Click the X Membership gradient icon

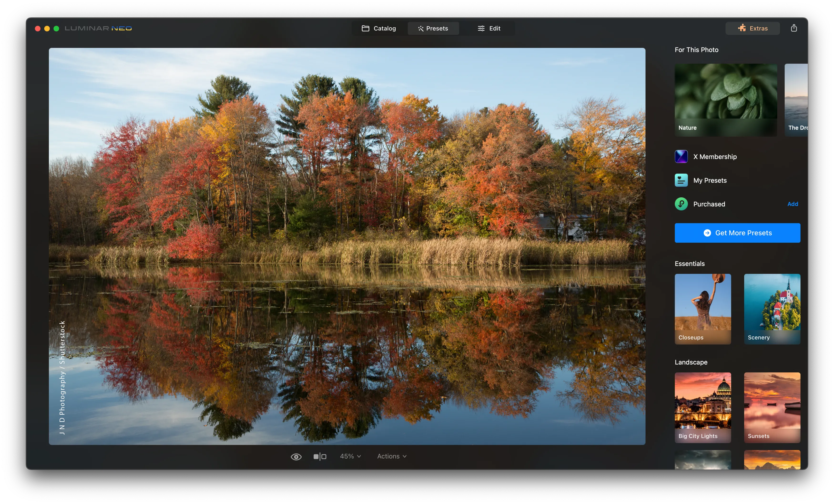tap(681, 157)
